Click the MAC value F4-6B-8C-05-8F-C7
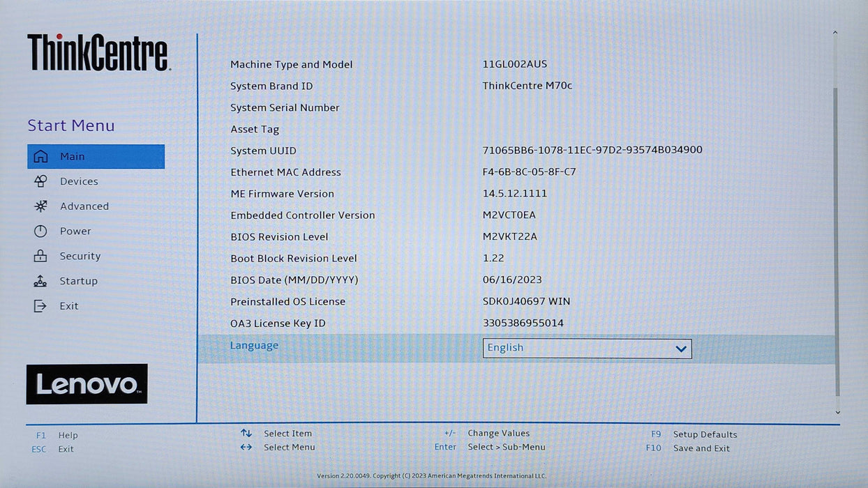This screenshot has height=488, width=868. tap(530, 171)
